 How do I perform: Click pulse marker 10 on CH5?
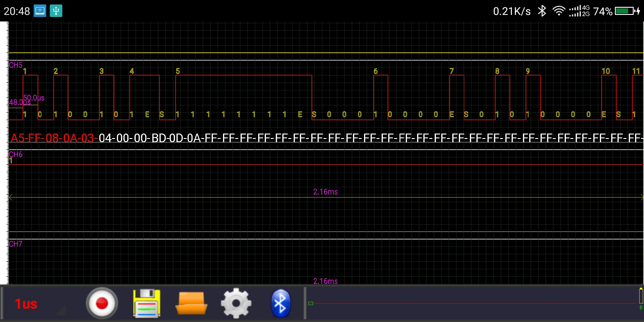coord(606,71)
